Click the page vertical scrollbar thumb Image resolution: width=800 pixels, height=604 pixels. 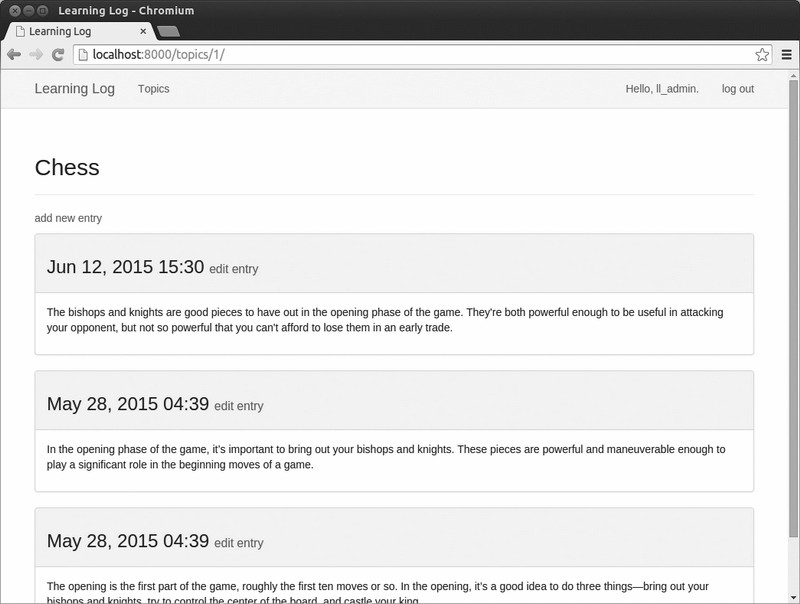pos(793,308)
